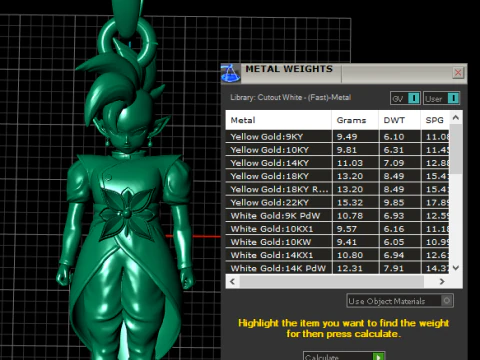Click the 6.05 DWT value
480x360 pixels.
point(394,242)
